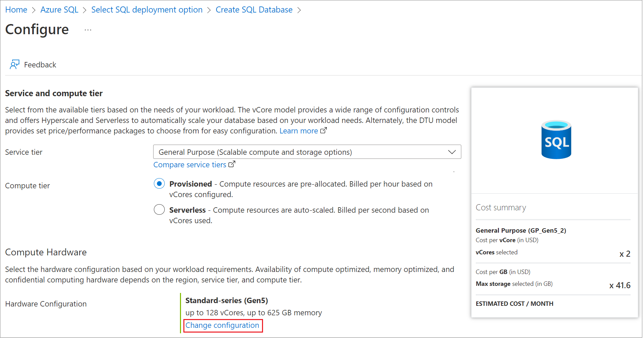Return to Select SQL deployment option page
The height and width of the screenshot is (338, 644).
click(147, 9)
